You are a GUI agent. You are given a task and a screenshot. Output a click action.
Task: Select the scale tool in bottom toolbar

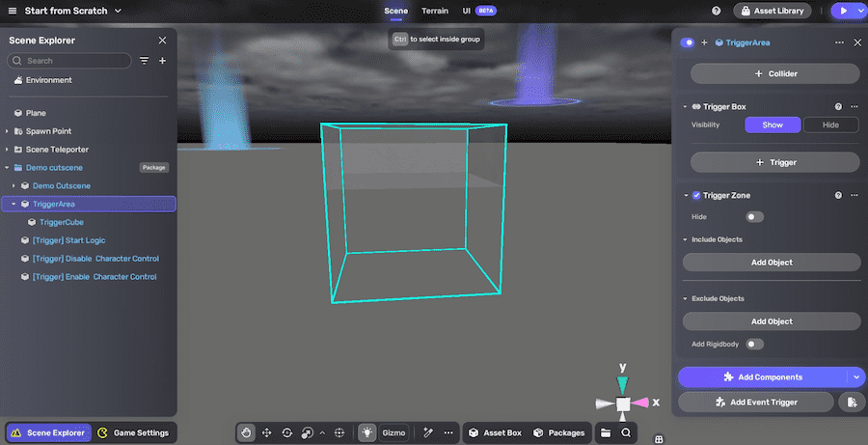click(x=308, y=432)
